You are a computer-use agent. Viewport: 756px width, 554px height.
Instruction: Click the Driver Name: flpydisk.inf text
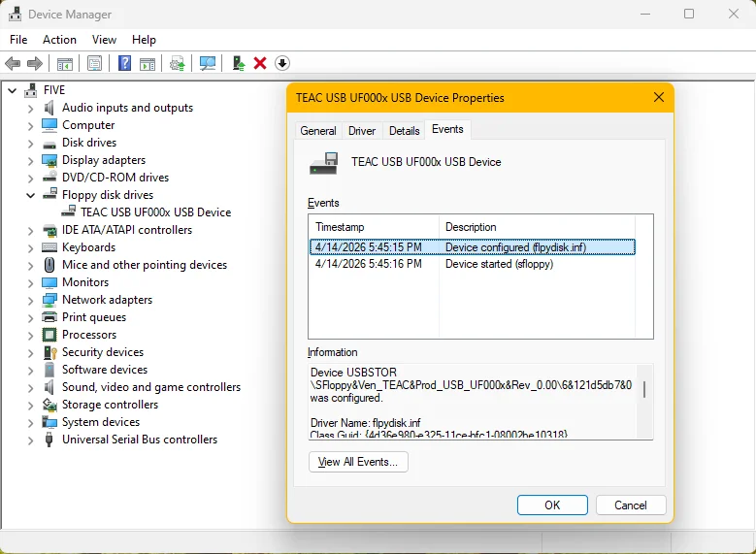(x=366, y=423)
